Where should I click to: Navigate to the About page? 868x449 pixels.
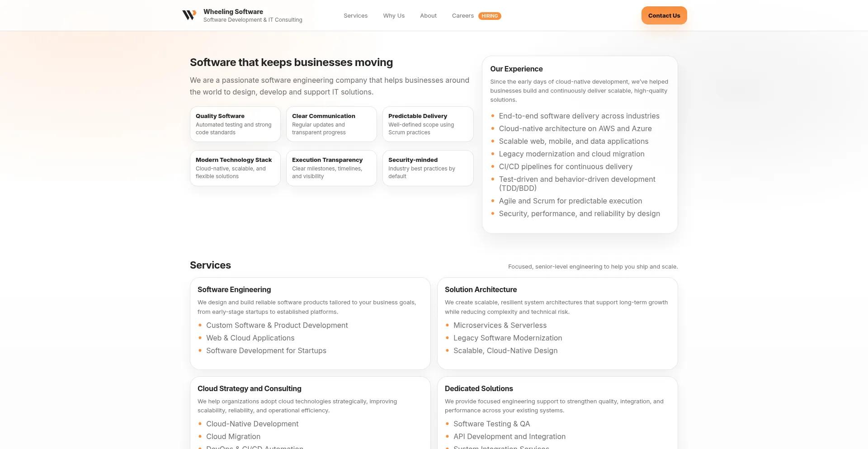(x=428, y=15)
